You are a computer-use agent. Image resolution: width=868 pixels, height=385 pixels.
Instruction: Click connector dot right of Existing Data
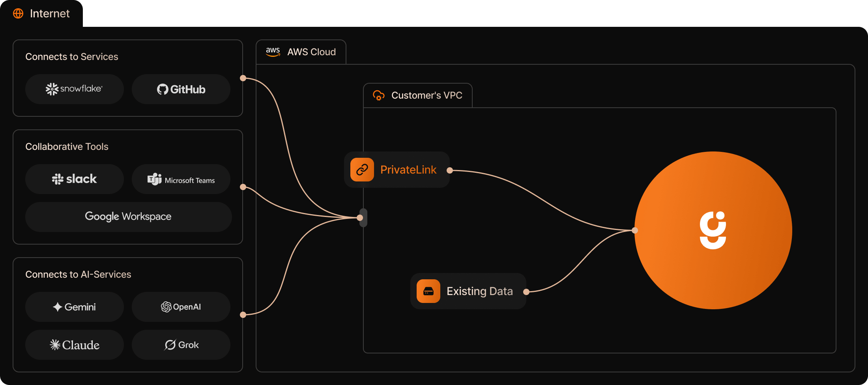click(x=526, y=292)
